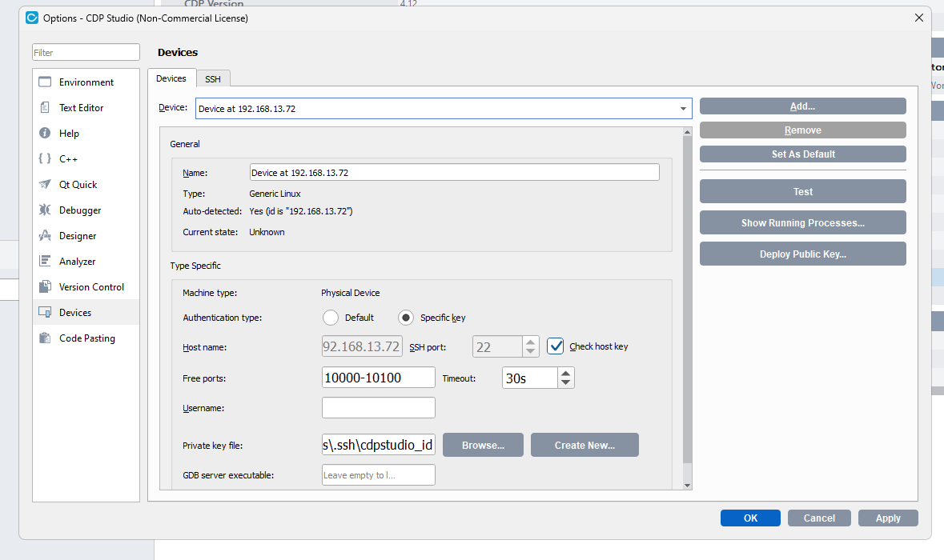Click the 'Physical Device' machine type text
Screen dimensions: 944x560
pos(351,293)
